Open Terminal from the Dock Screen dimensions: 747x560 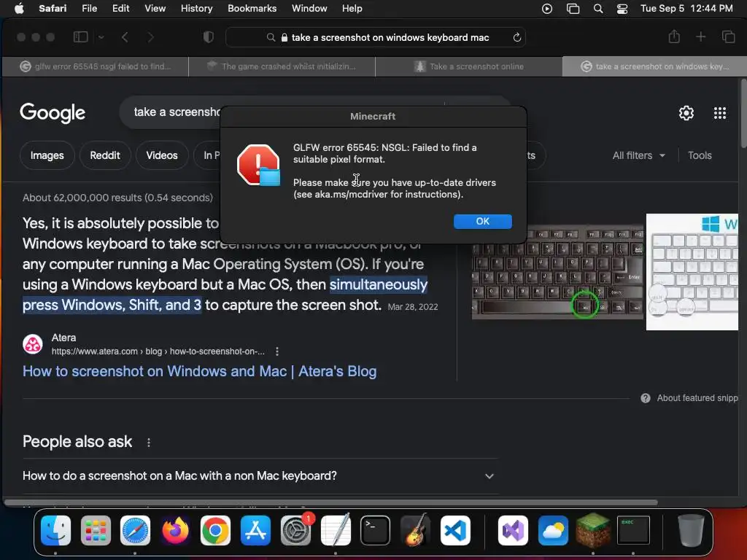tap(376, 530)
